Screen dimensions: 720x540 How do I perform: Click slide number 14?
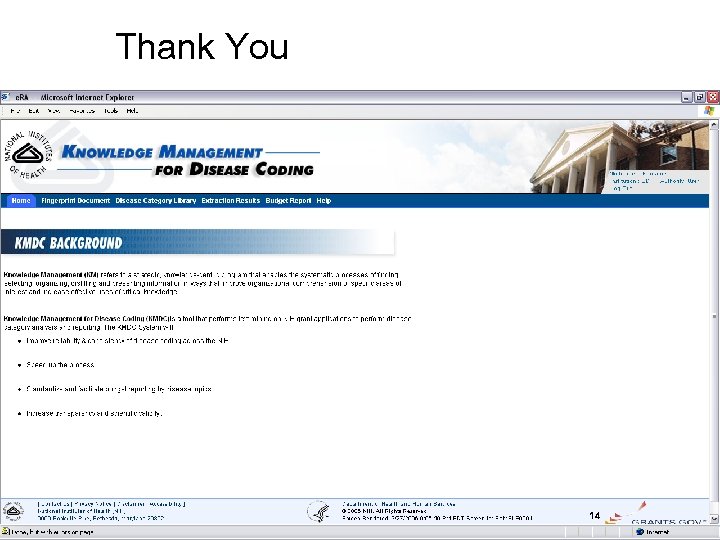click(x=595, y=516)
